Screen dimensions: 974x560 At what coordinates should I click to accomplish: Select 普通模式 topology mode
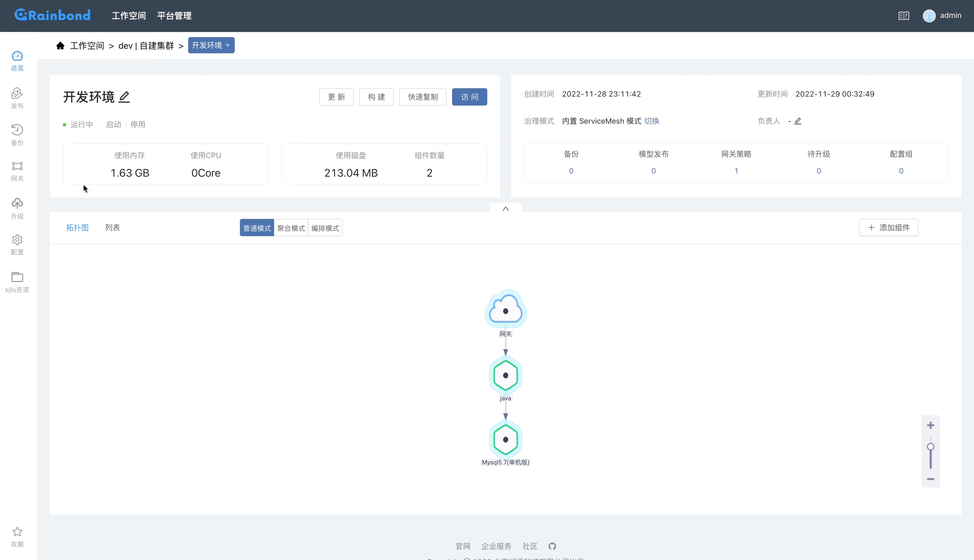point(257,228)
